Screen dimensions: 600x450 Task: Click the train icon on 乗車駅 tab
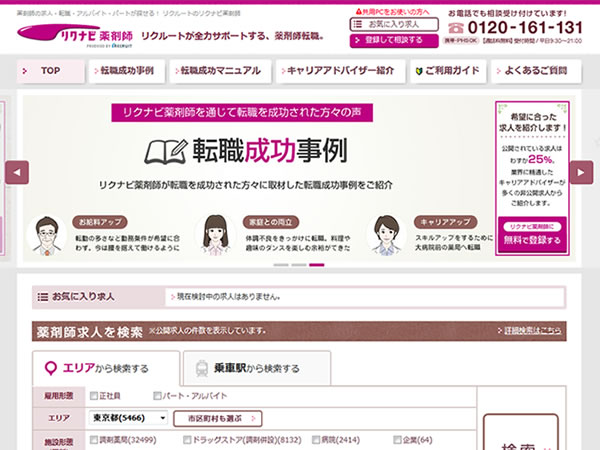point(202,368)
